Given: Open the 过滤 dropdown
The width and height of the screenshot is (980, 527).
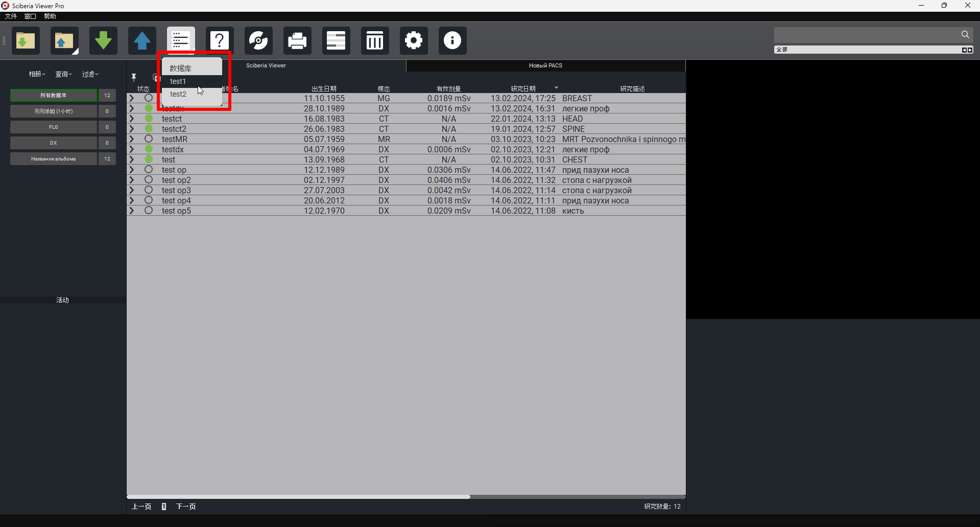Looking at the screenshot, I should tap(90, 74).
